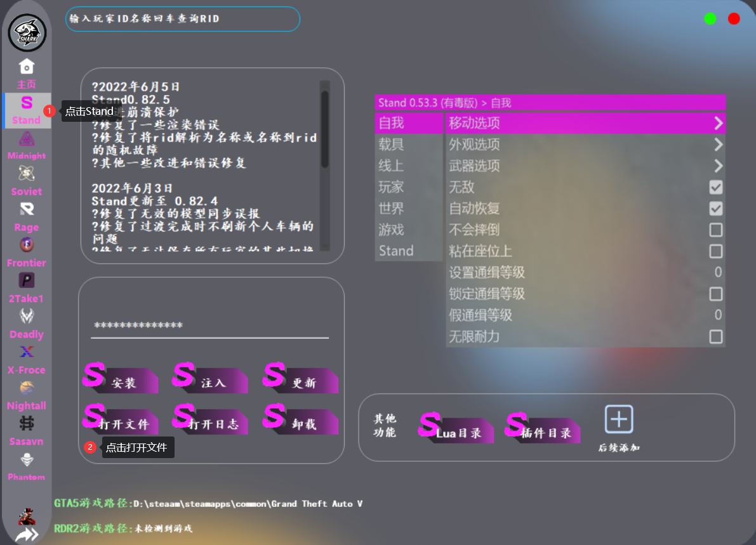Expand 武器选项 submenu arrow
Viewport: 756px width, 545px height.
[718, 166]
